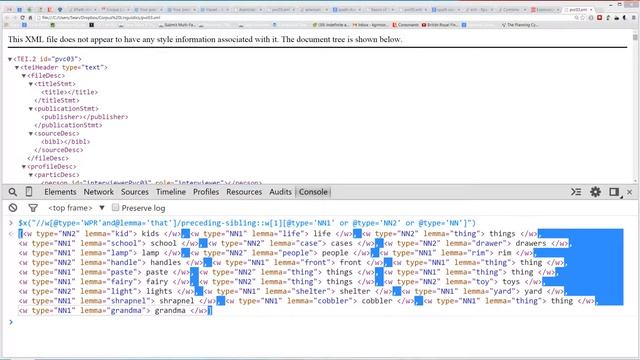The image size is (640, 360).
Task: Click the lemma="shrapnel" result element
Action: (117, 301)
